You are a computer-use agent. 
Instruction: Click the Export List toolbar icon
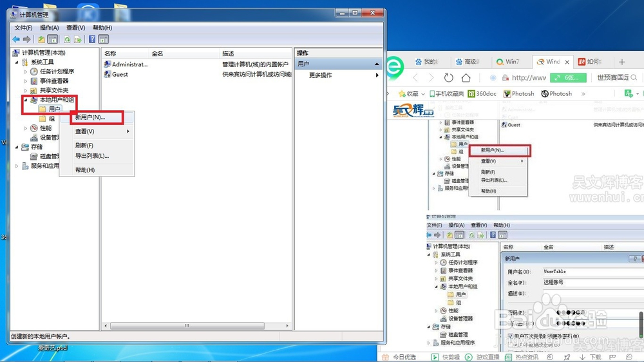tap(78, 39)
